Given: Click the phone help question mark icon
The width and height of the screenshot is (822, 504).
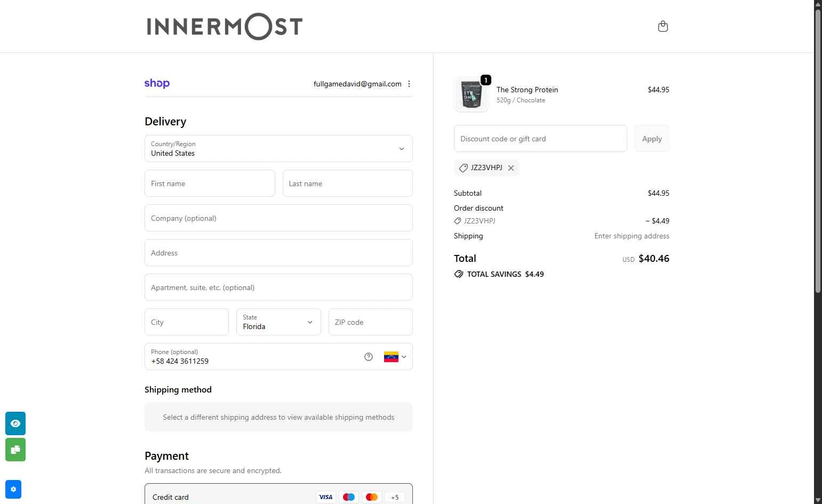Looking at the screenshot, I should click(369, 357).
